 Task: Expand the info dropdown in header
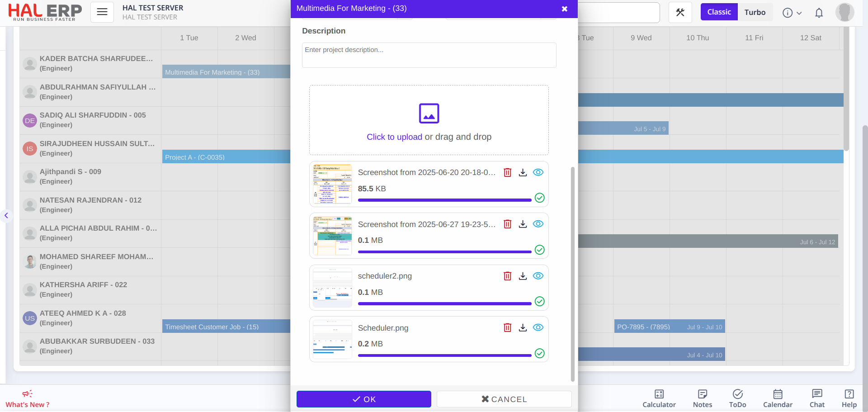click(x=792, y=13)
